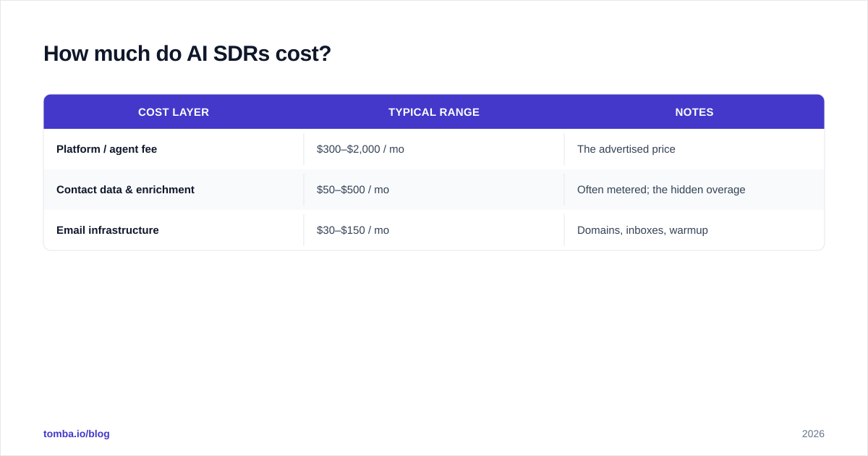
Task: Click the '$50–$500 / mo' cell
Action: pyautogui.click(x=434, y=190)
